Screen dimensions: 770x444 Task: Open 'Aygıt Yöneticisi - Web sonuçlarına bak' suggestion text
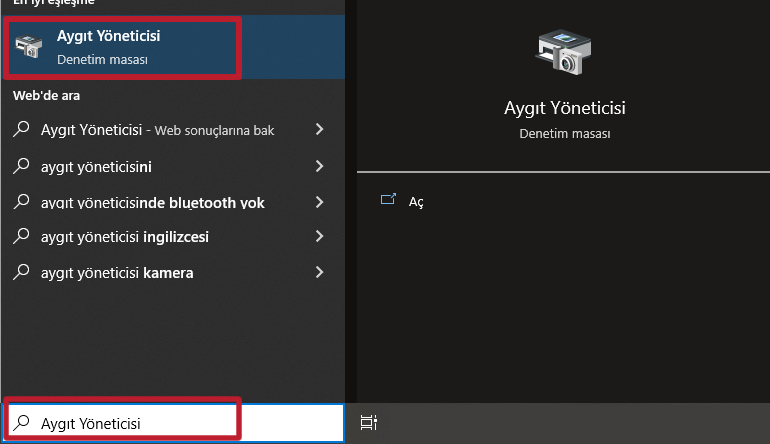pyautogui.click(x=157, y=130)
